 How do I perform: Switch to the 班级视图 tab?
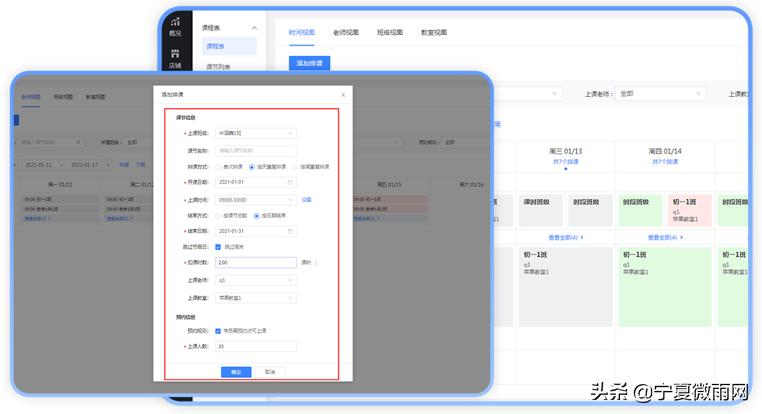(390, 33)
